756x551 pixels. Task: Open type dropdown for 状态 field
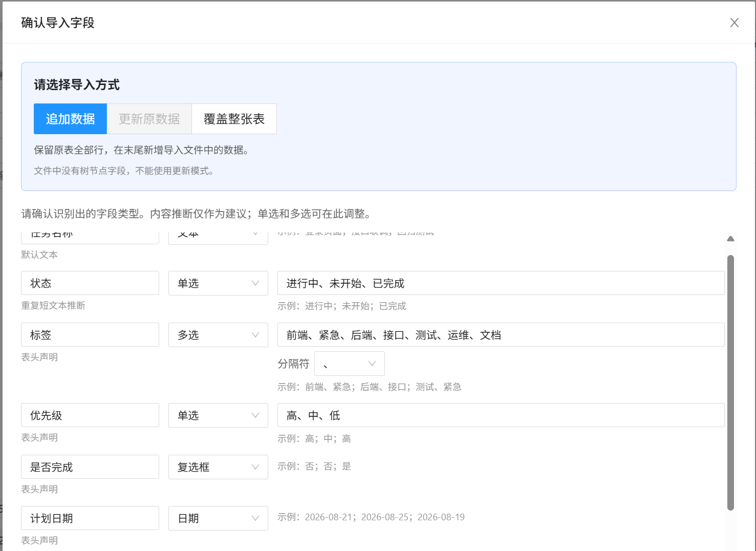click(x=218, y=283)
